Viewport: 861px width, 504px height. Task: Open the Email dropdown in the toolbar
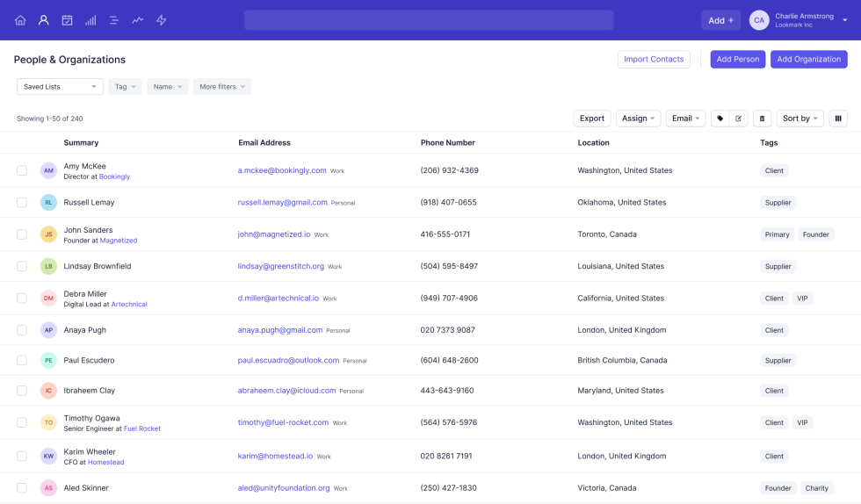click(x=685, y=119)
